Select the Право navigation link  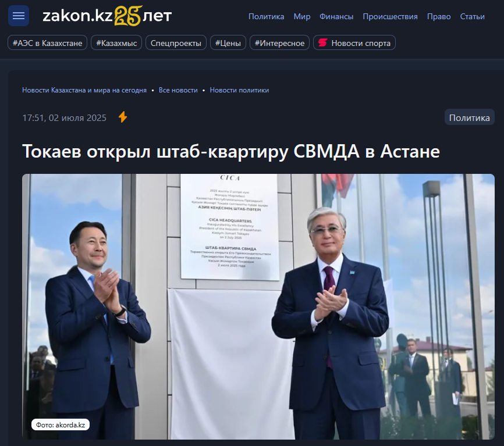pos(439,16)
